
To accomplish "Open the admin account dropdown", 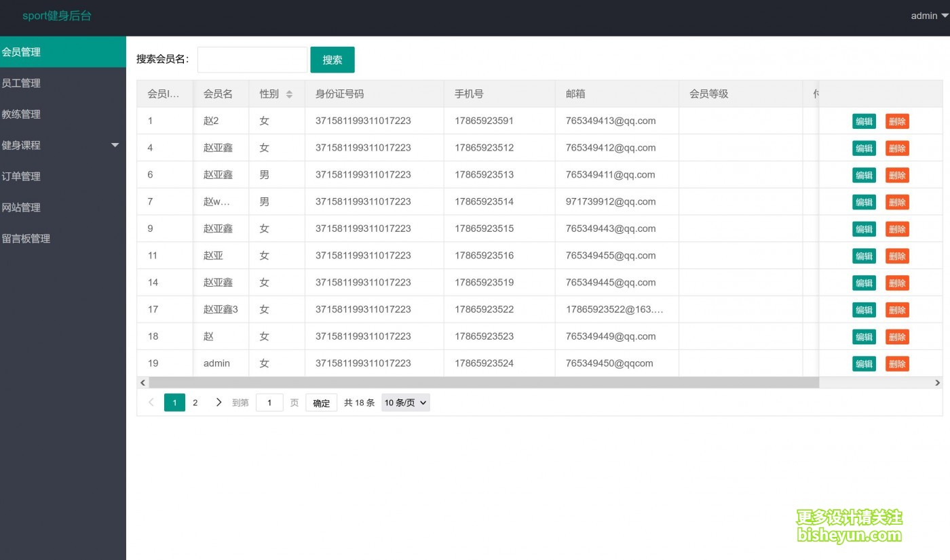I will [928, 16].
